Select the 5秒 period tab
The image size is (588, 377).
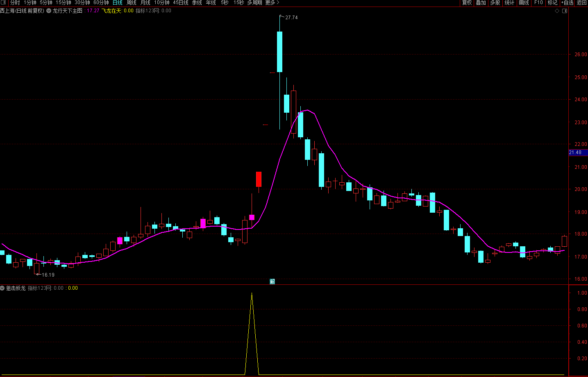[225, 3]
